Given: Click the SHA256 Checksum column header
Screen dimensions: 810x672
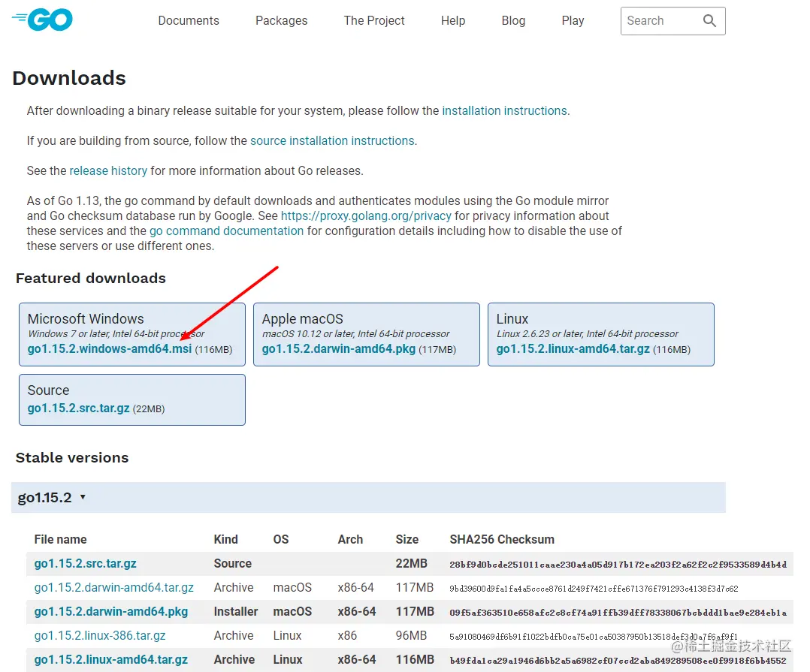Looking at the screenshot, I should pos(502,539).
